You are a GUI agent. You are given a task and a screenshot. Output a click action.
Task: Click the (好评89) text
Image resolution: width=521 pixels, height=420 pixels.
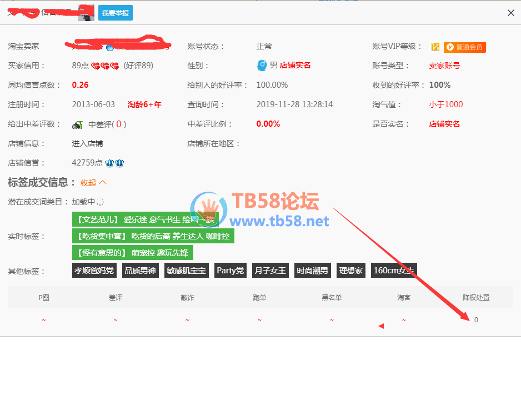coord(138,66)
